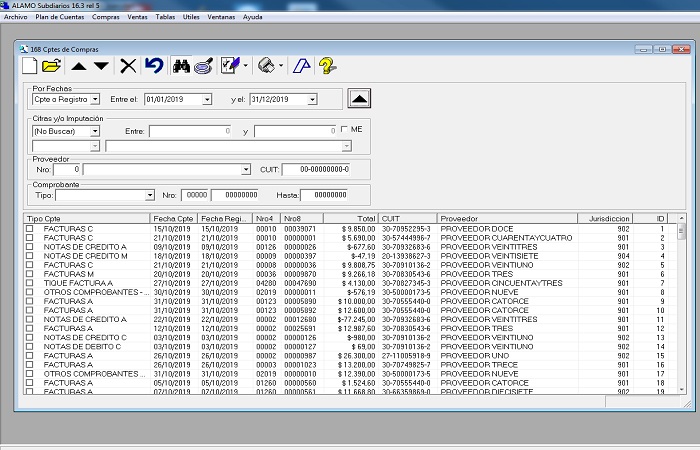Click the binoculars search icon

pos(181,66)
